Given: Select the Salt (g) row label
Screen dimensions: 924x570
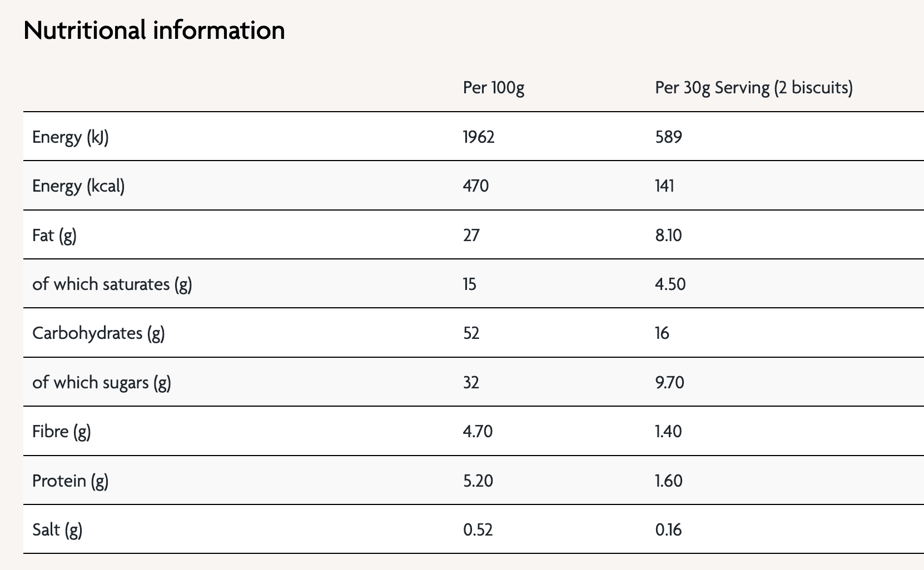Looking at the screenshot, I should pos(57,530).
